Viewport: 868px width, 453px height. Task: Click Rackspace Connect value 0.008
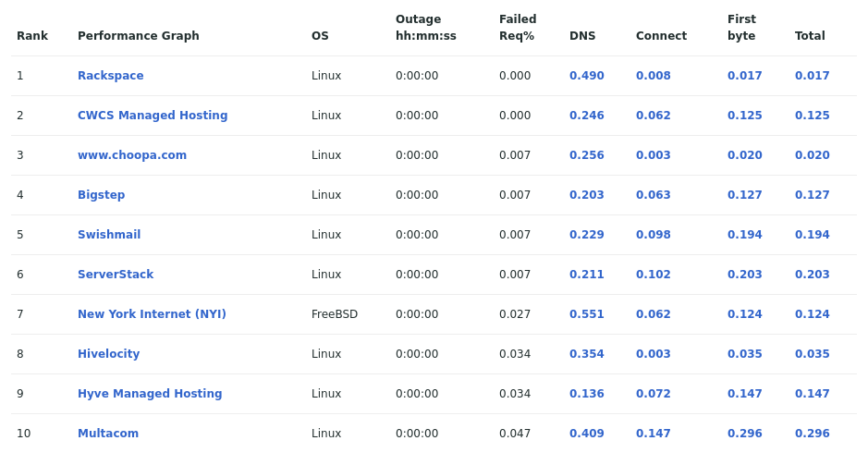coord(654,75)
